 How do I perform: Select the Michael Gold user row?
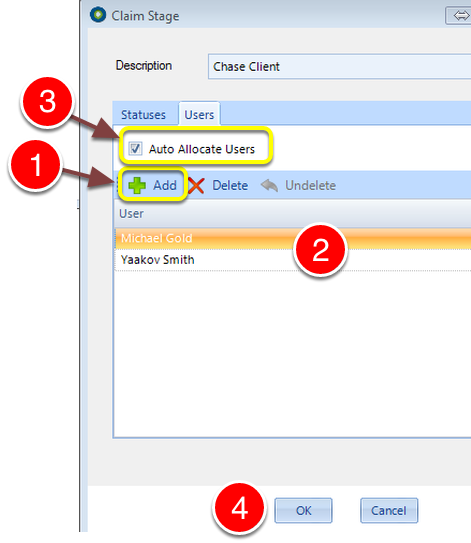tap(293, 238)
